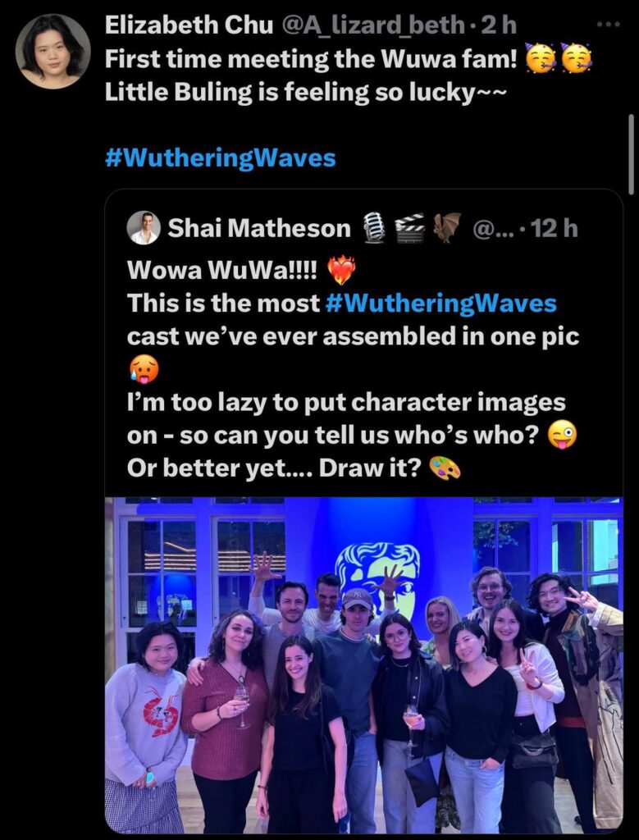Viewport: 639px width, 840px height.
Task: Open the group photo of the cast
Action: (363, 664)
